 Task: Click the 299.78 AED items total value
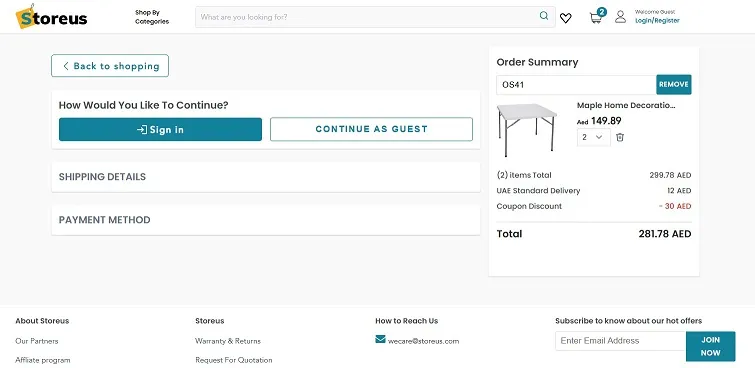click(670, 175)
